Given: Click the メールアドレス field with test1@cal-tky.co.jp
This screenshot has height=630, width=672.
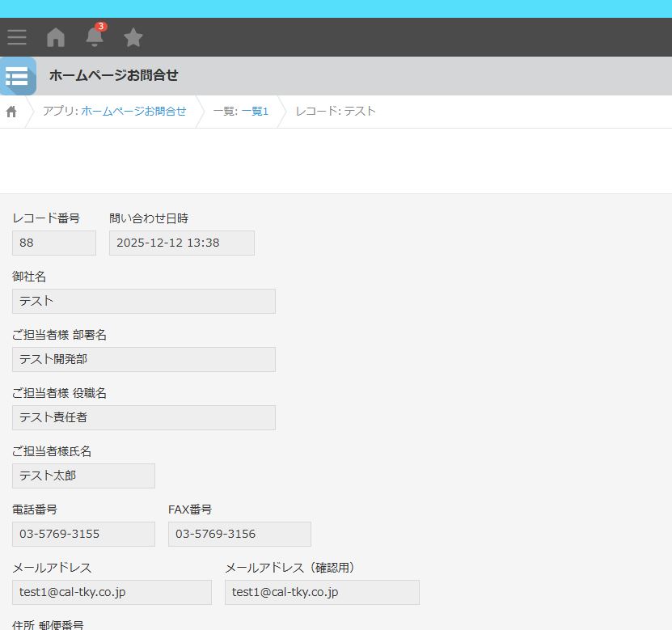Looking at the screenshot, I should click(x=112, y=592).
